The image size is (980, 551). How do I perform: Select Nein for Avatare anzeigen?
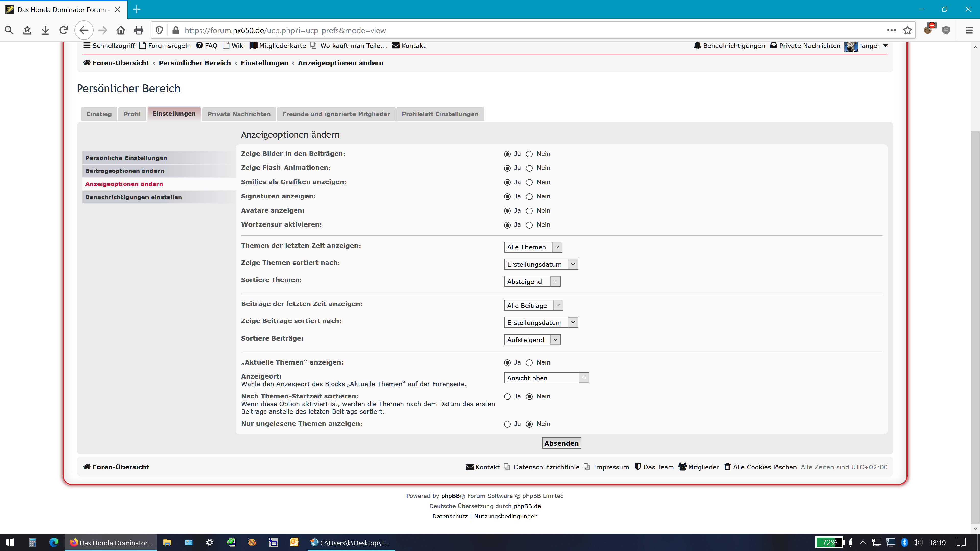pyautogui.click(x=529, y=211)
